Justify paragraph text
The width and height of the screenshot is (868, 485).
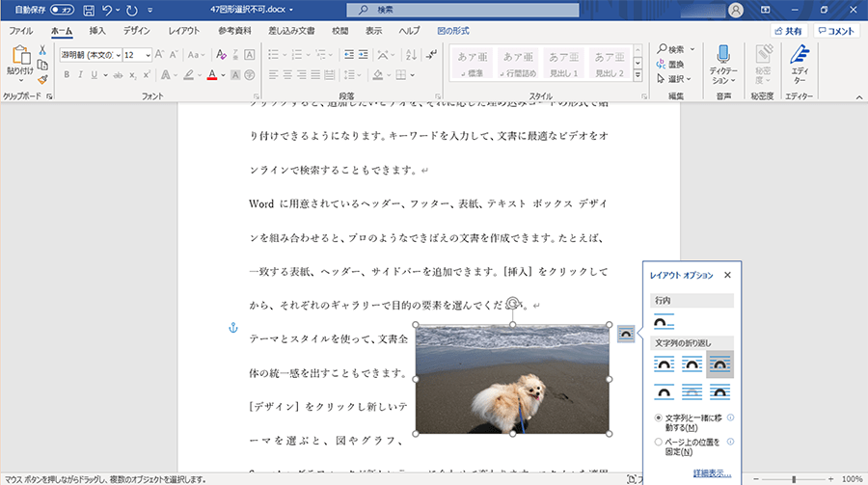[315, 75]
